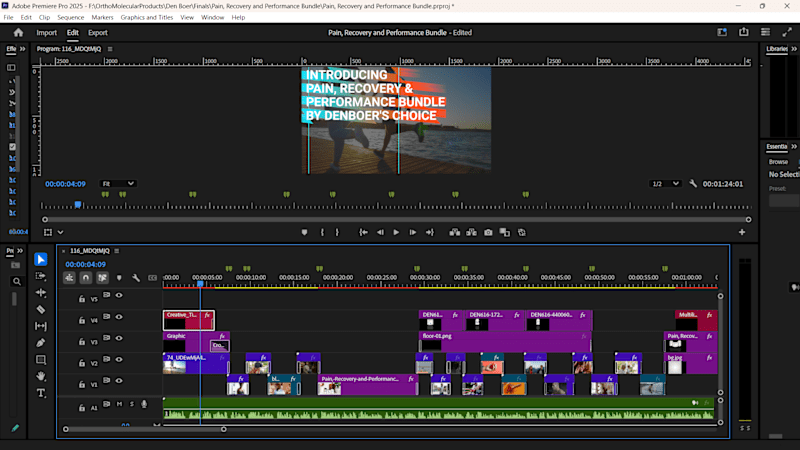Switch to Export workspace
The height and width of the screenshot is (450, 800).
click(97, 33)
